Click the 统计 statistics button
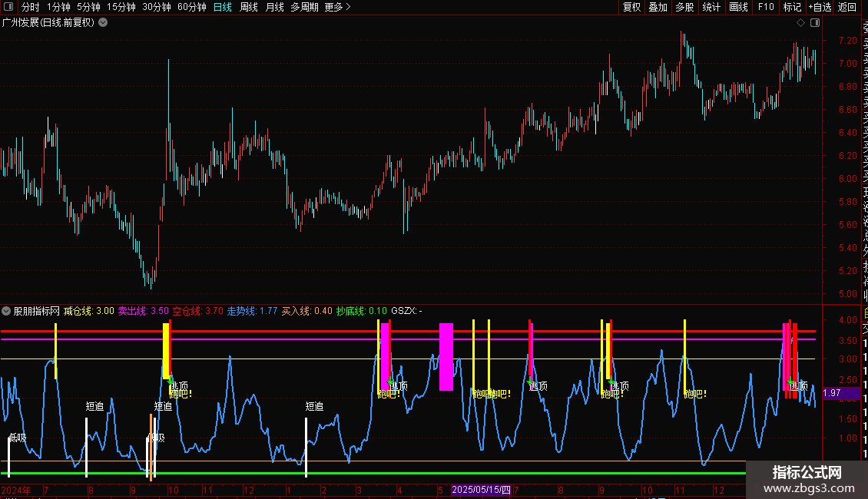 coord(711,7)
